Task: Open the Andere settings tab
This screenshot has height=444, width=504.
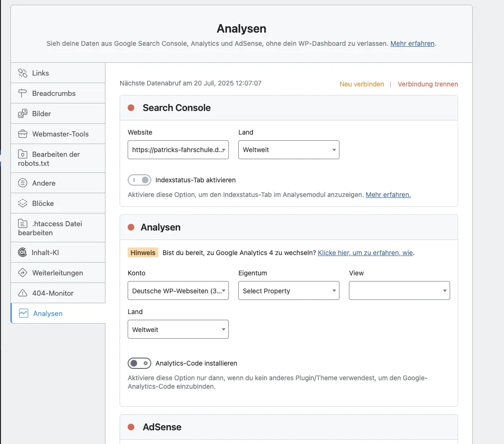Action: tap(44, 183)
